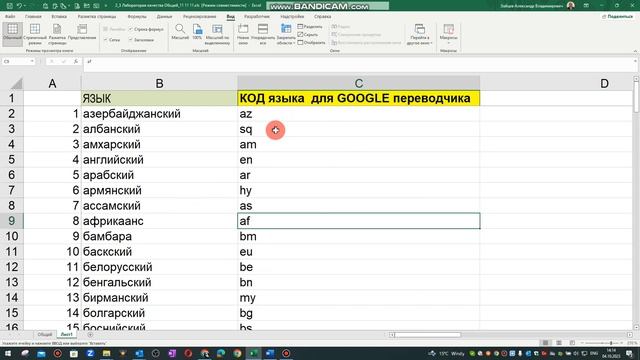Toggle the Строка формул checkbox
The image size is (640, 360).
(146, 29)
